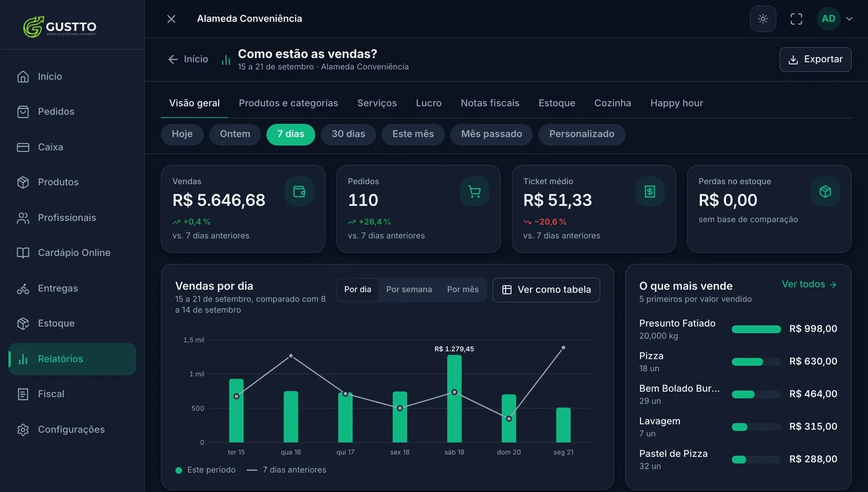
Task: Switch to Happy hour tab
Action: click(676, 103)
